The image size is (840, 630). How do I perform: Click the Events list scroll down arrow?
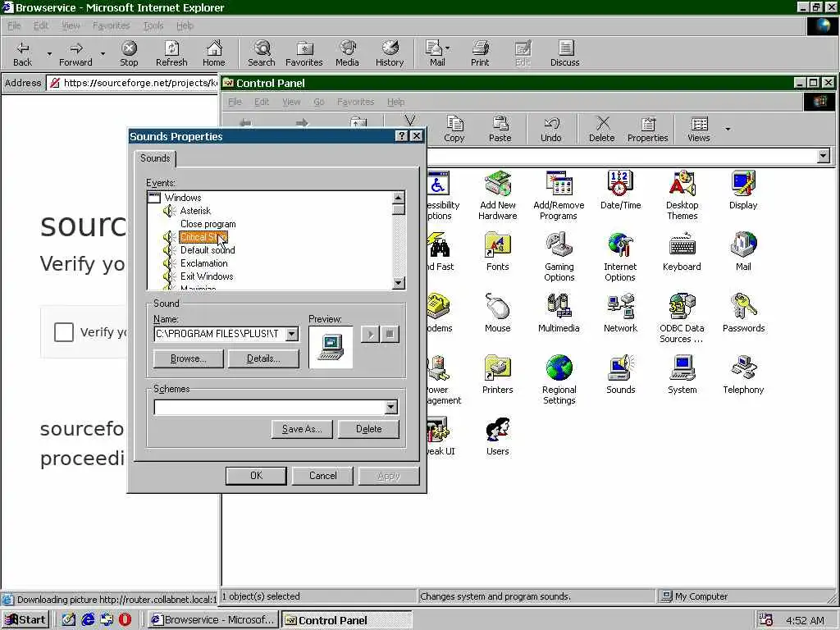click(x=398, y=283)
